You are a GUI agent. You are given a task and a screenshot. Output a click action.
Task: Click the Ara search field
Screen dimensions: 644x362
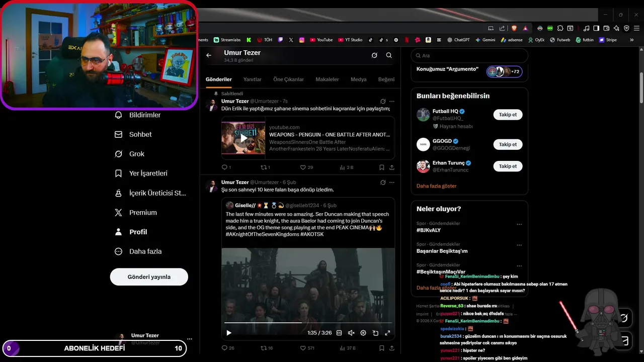469,56
